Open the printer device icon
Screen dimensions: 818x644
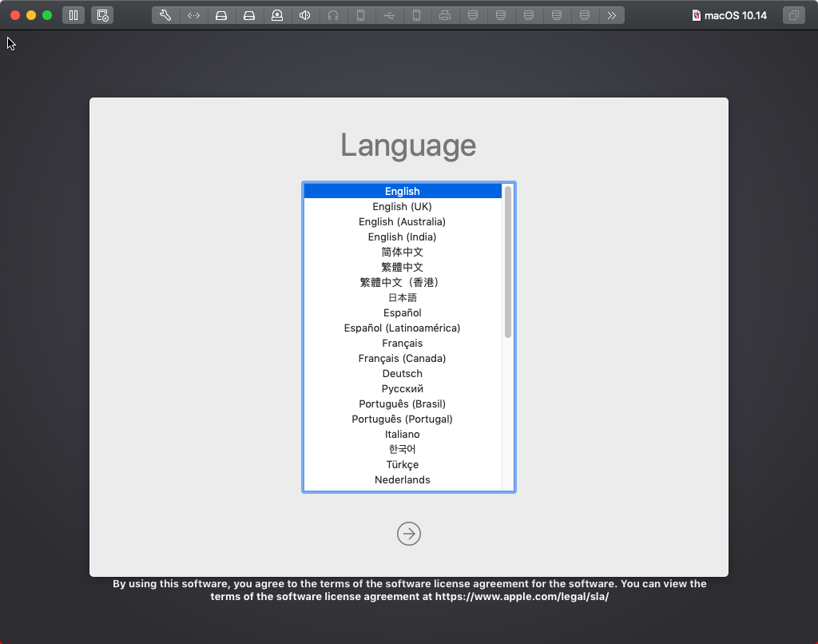(x=445, y=15)
